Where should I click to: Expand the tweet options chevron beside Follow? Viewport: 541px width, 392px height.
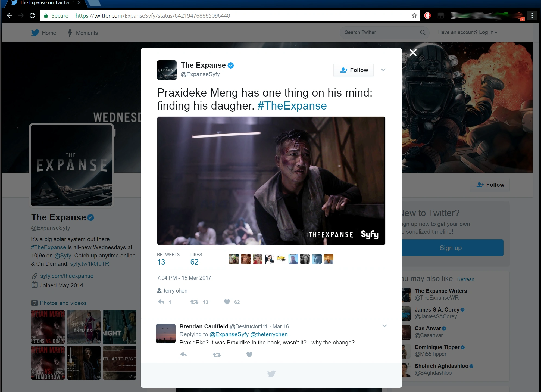point(383,70)
